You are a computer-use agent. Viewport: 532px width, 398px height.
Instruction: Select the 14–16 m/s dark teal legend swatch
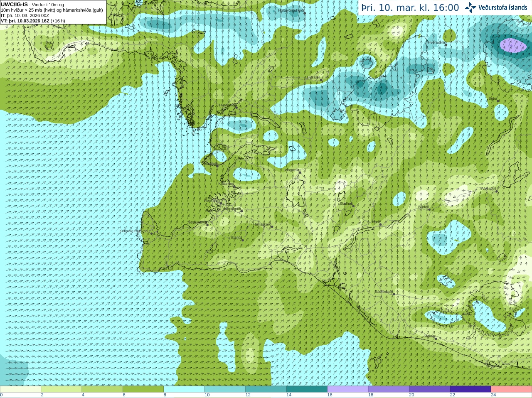(307, 389)
